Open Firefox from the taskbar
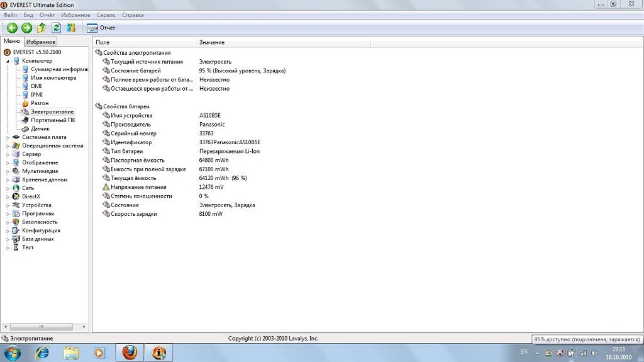644x362 pixels. (x=130, y=353)
